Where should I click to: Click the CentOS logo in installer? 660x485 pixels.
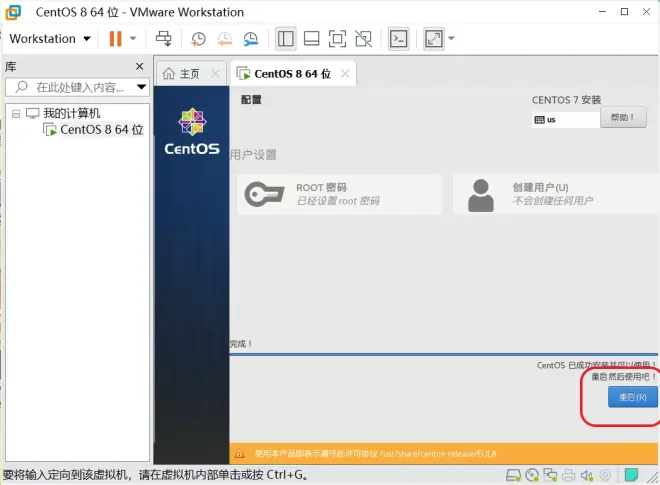192,132
